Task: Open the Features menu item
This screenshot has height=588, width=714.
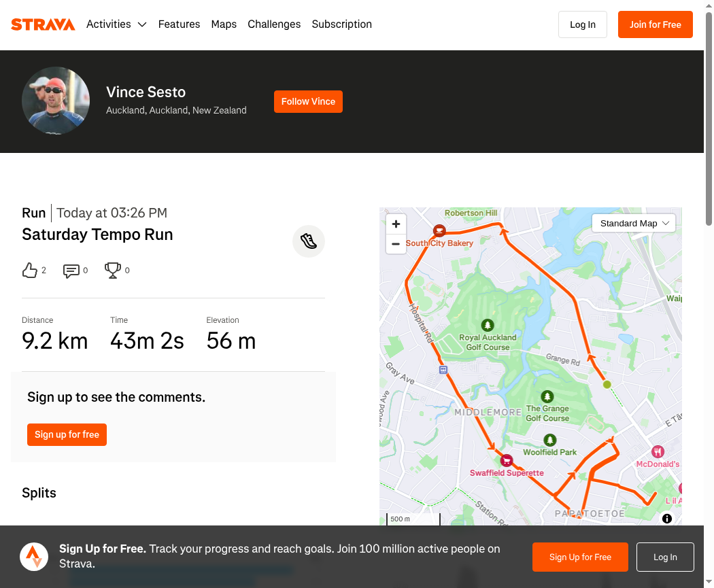Action: (179, 24)
